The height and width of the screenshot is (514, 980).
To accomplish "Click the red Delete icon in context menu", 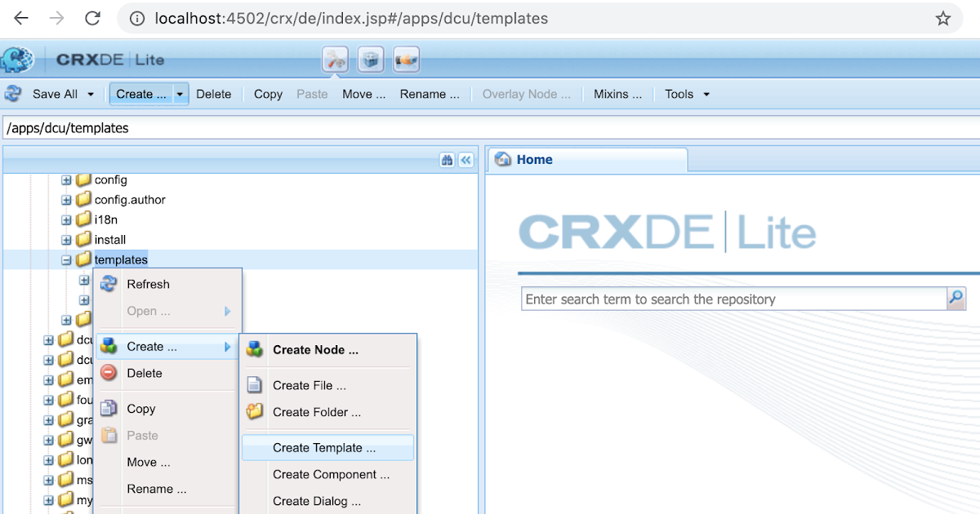I will [x=108, y=373].
